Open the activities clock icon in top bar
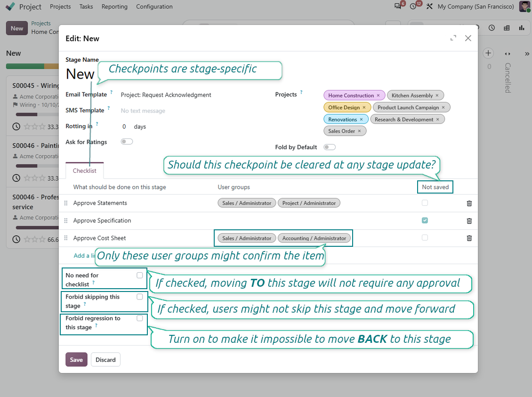The width and height of the screenshot is (532, 397). tap(413, 6)
